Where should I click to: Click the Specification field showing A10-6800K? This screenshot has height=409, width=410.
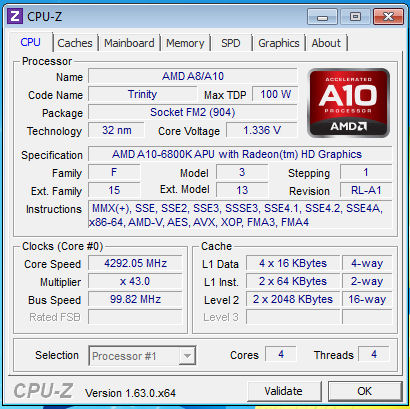240,155
